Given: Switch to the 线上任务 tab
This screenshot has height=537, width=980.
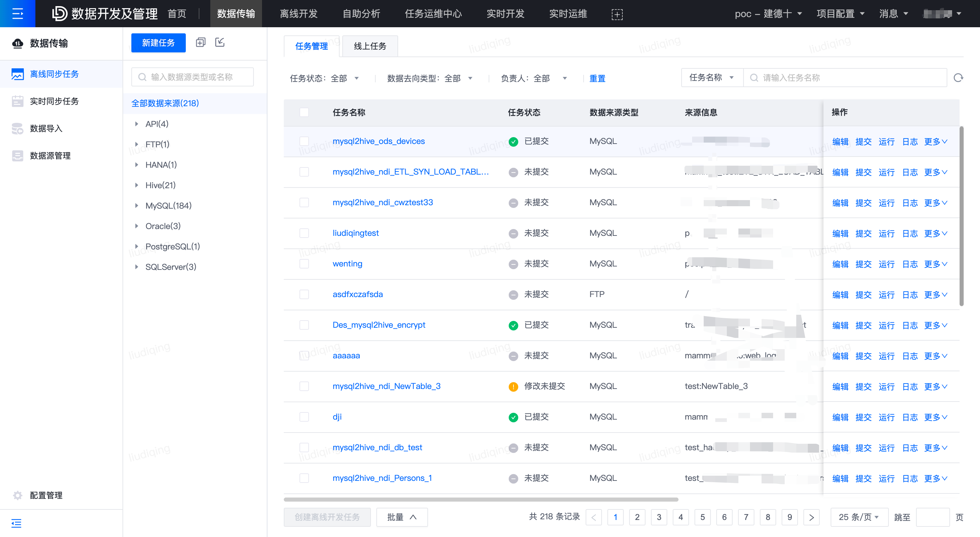Looking at the screenshot, I should point(370,46).
